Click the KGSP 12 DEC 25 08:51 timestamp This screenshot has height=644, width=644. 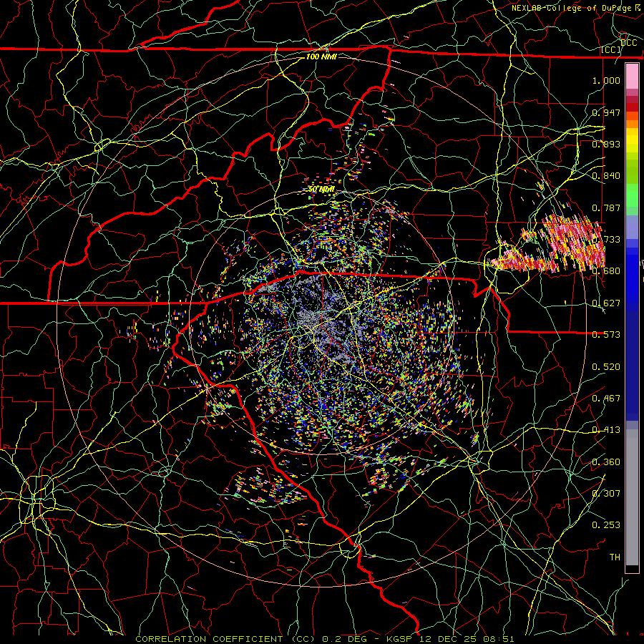[x=450, y=639]
